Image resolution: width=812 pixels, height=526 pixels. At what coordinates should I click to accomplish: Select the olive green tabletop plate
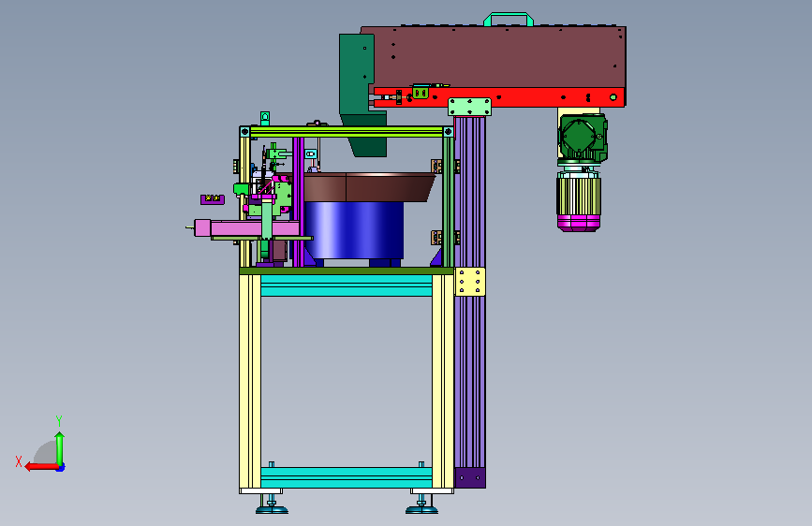tap(347, 270)
